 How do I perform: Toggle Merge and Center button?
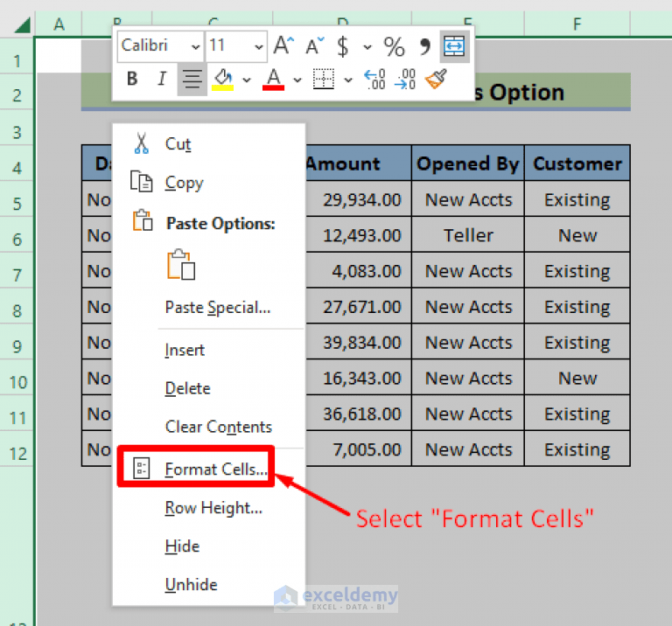pyautogui.click(x=454, y=46)
